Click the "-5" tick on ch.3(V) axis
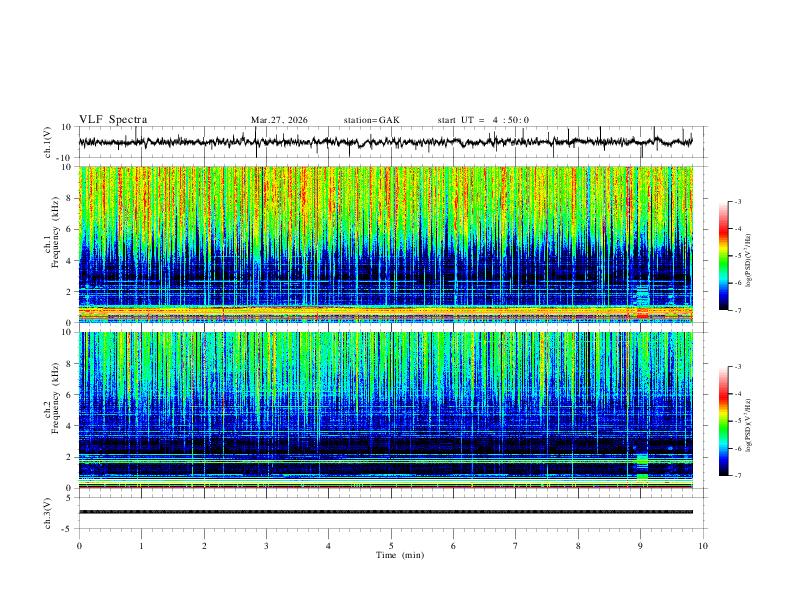 pos(68,529)
